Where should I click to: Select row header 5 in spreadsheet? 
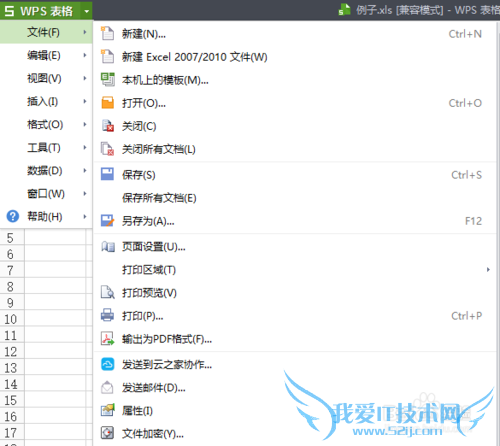(12, 238)
